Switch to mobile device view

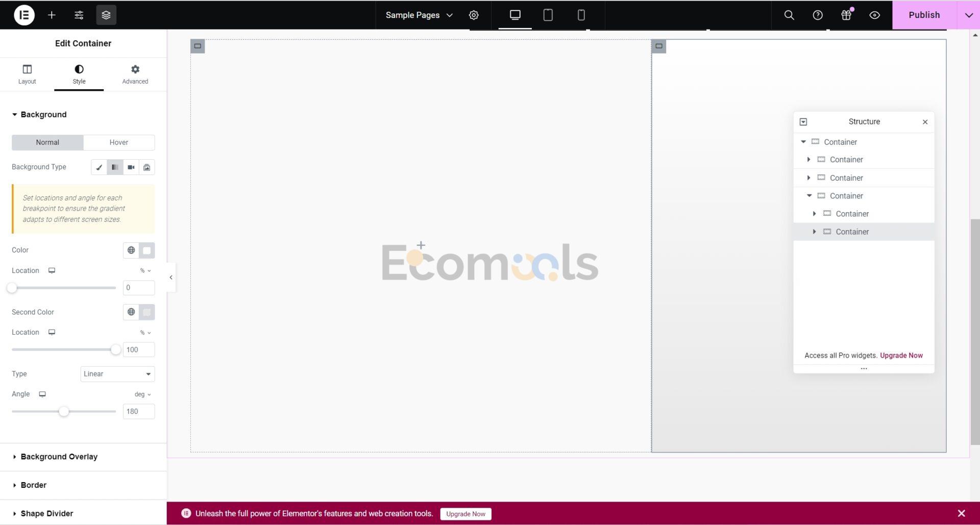(x=581, y=15)
